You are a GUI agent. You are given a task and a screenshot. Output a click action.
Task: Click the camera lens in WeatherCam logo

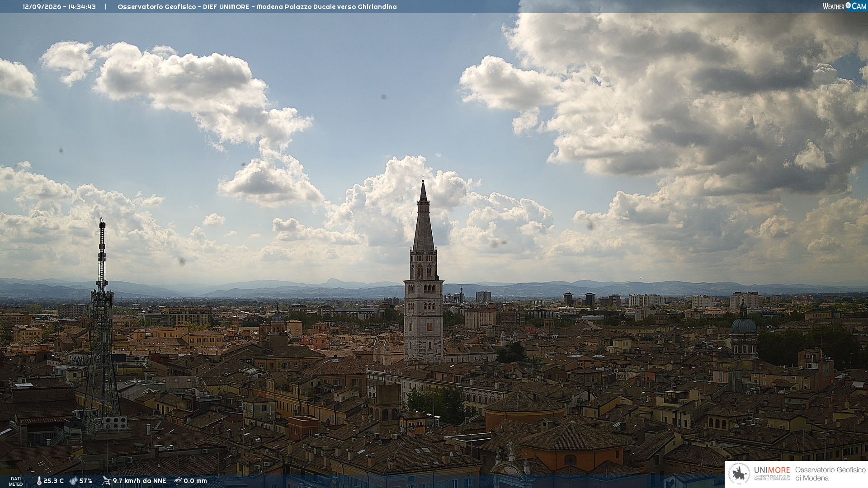(848, 5)
